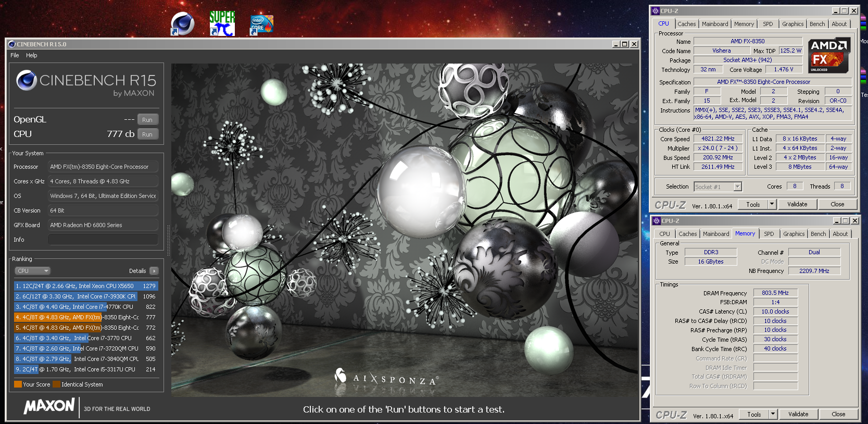The image size is (868, 424).
Task: Open the Cinema 4D desktop shortcut icon
Action: 183,23
